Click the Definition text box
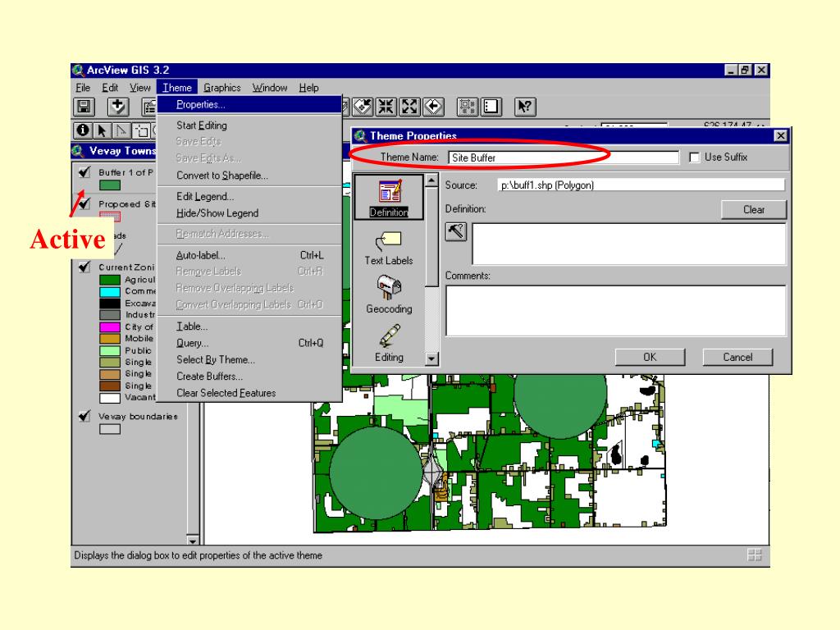 tap(629, 244)
